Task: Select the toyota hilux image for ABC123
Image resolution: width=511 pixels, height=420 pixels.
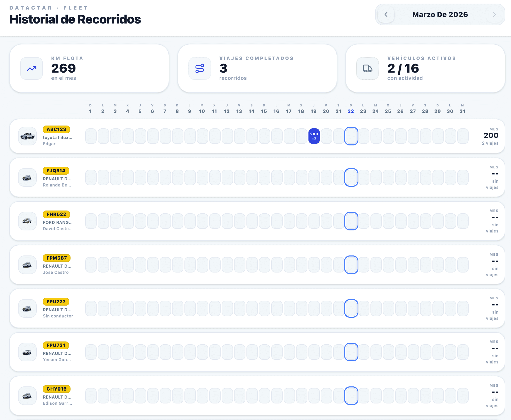Action: [27, 136]
